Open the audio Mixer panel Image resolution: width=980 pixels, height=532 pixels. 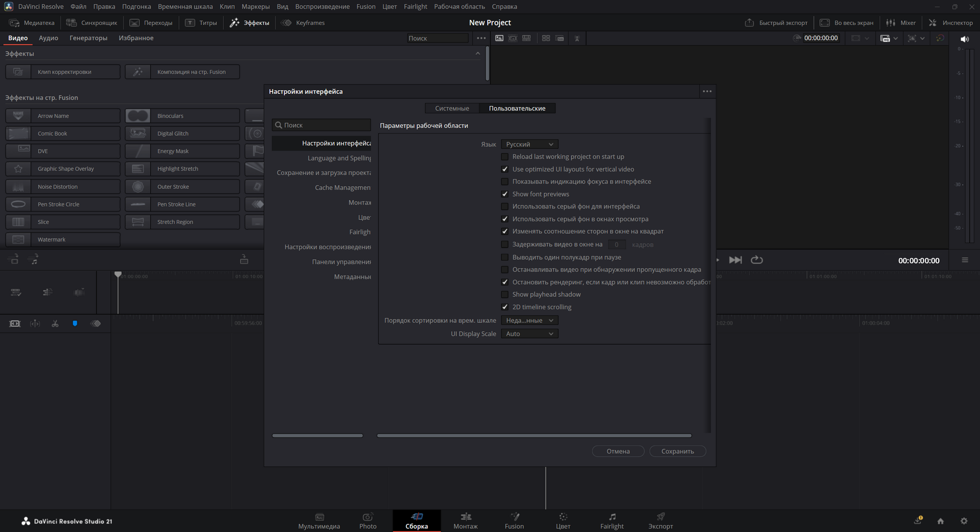tap(901, 22)
